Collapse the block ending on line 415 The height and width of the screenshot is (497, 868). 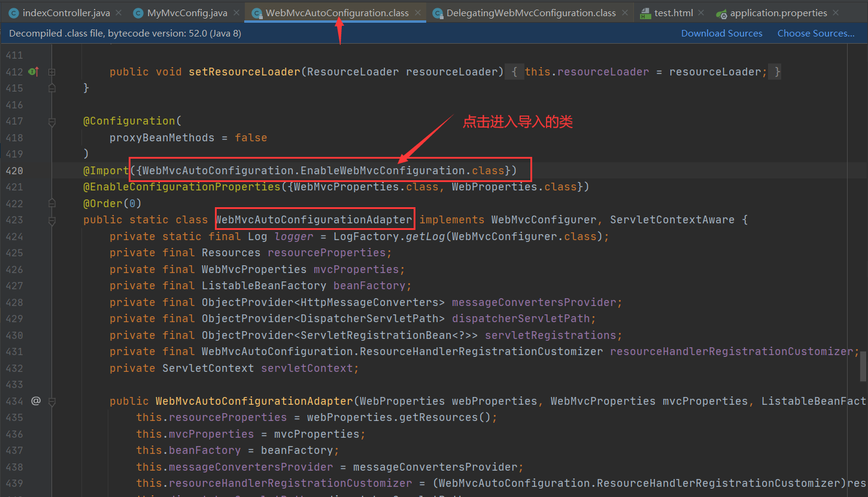52,88
